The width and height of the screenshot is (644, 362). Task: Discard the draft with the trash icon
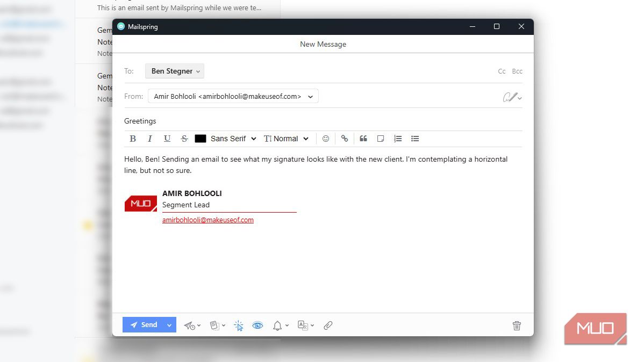[517, 325]
